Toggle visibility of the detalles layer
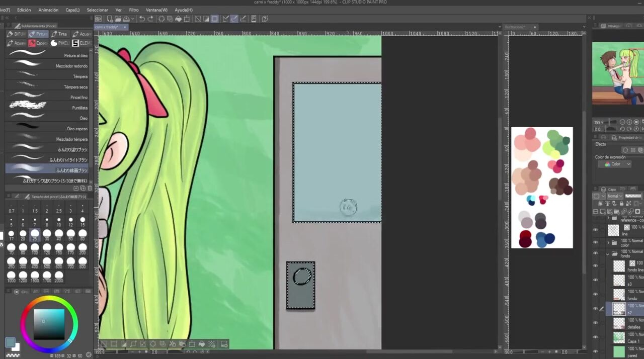The image size is (644, 359). [596, 323]
